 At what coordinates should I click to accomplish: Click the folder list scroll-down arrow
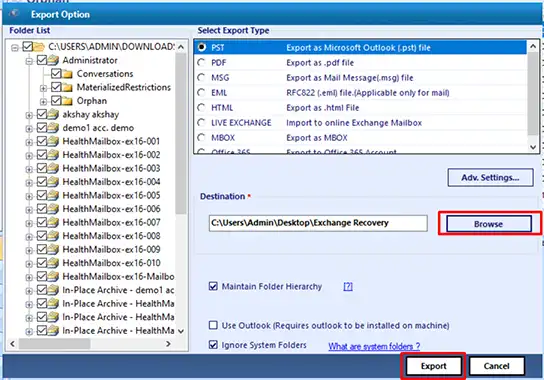pyautogui.click(x=181, y=331)
